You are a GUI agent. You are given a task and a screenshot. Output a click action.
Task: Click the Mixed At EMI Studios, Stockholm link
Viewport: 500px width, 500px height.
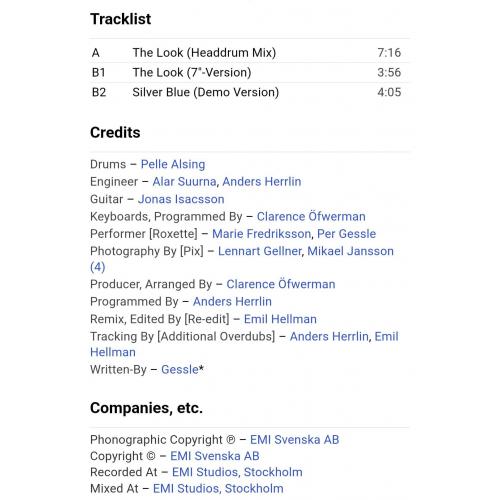[x=218, y=489]
